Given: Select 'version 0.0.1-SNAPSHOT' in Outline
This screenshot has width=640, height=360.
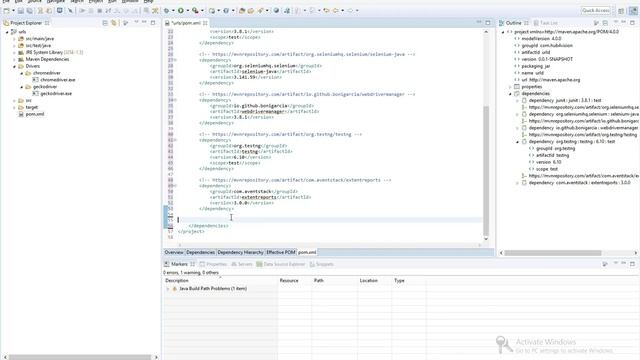Looking at the screenshot, I should coord(547,59).
